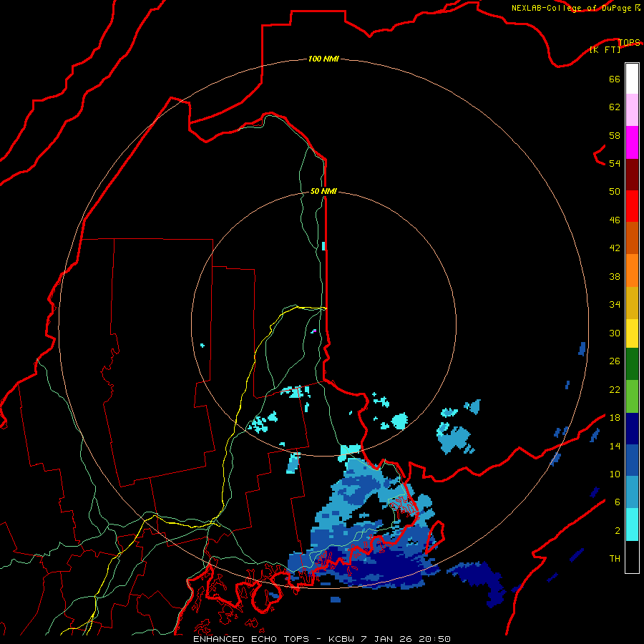Click the 38 legend value
Screen dimensions: 644x644
coord(615,276)
